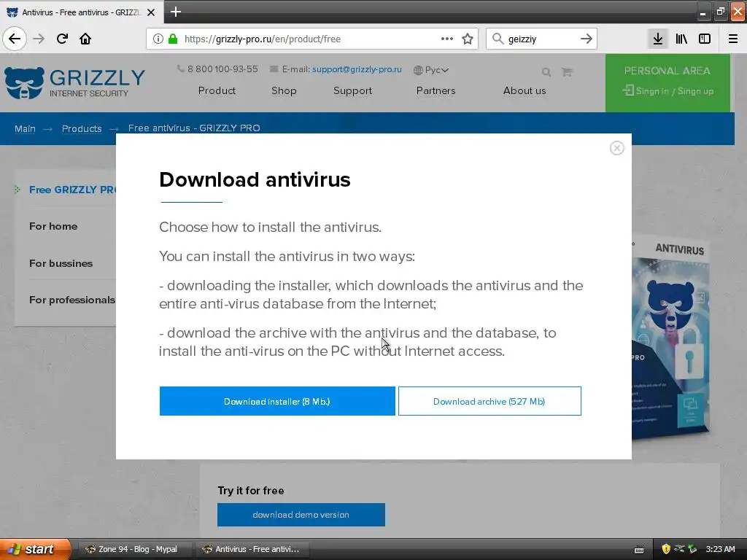This screenshot has height=560, width=747.
Task: Click the Grizzly bear logo
Action: click(24, 83)
